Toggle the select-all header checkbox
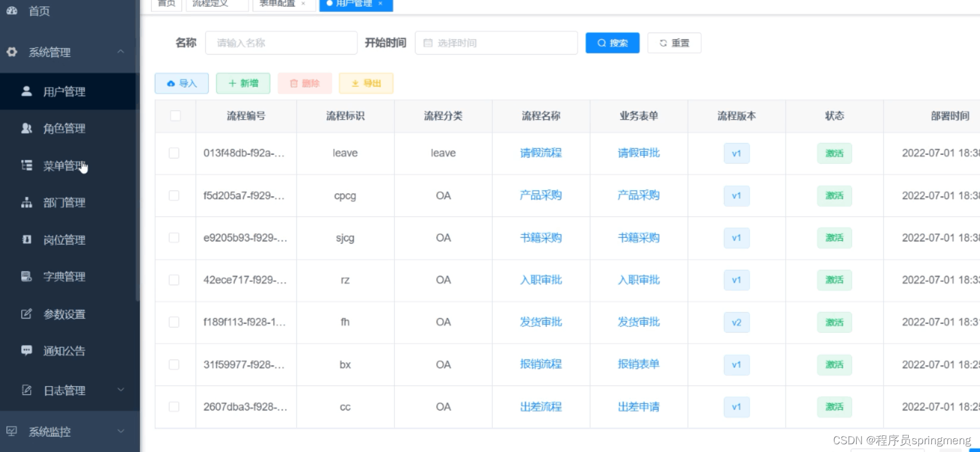The height and width of the screenshot is (452, 980). pyautogui.click(x=175, y=116)
